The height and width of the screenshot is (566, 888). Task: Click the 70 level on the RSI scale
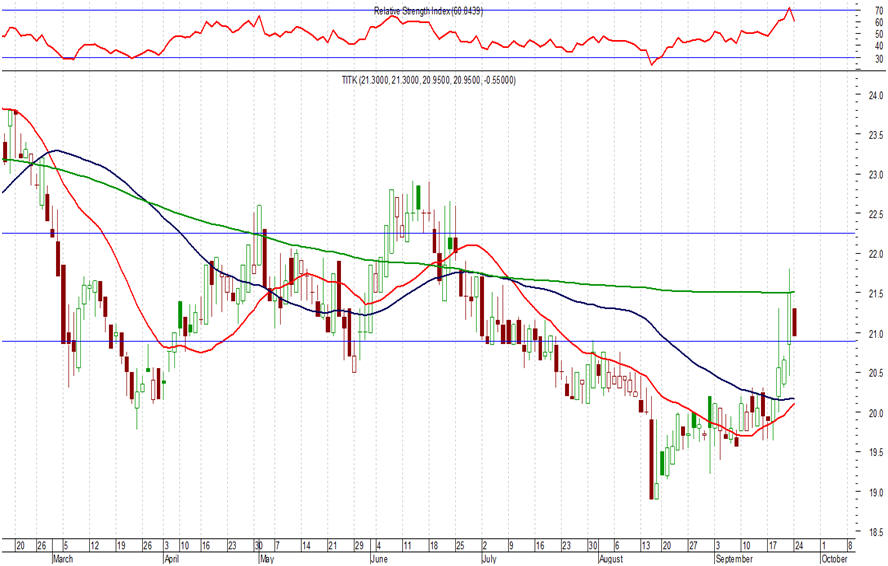click(876, 10)
